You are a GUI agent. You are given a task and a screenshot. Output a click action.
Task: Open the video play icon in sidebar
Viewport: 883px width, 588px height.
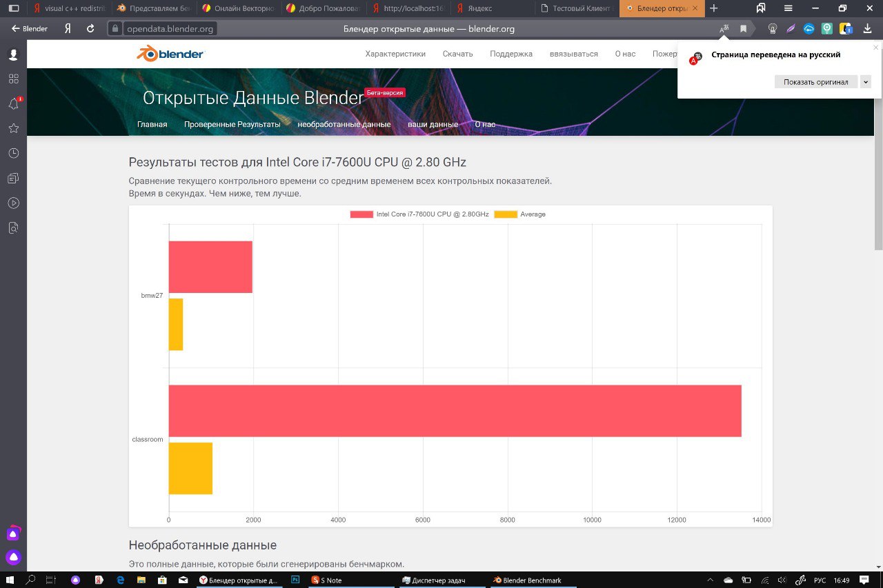tap(13, 203)
